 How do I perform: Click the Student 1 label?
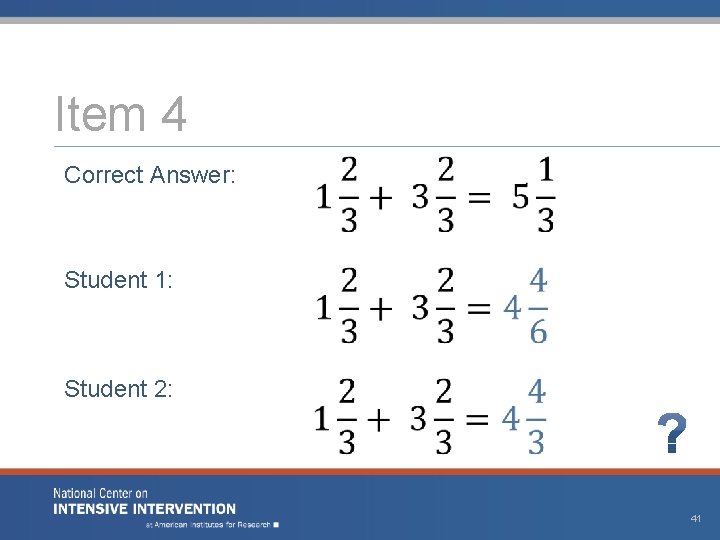118,280
